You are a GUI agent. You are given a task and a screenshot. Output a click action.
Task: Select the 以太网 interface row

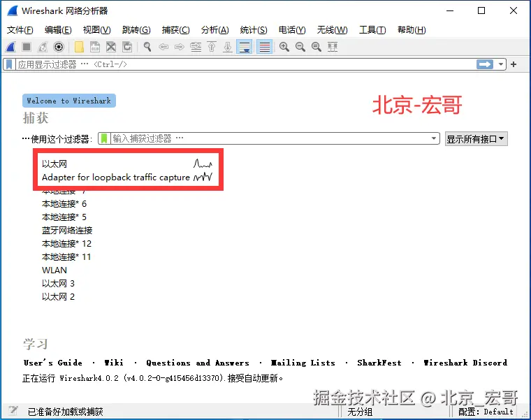[x=127, y=164]
